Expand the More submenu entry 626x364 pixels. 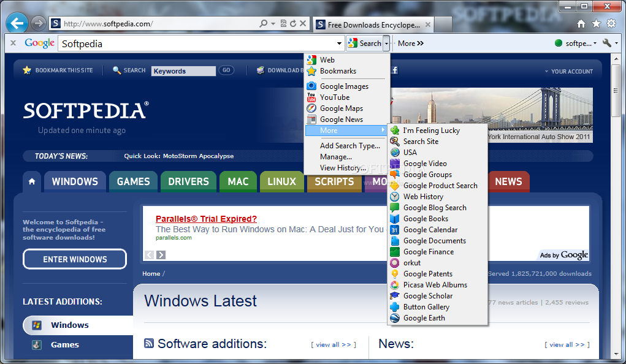[346, 131]
